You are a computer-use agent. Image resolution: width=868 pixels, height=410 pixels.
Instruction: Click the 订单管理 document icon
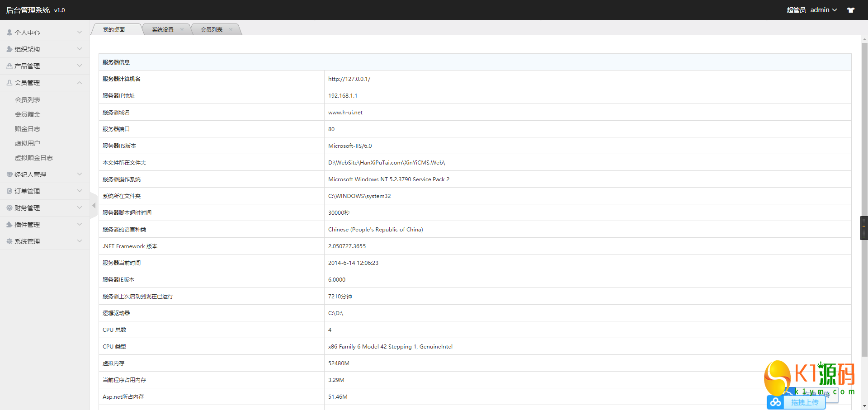point(9,191)
